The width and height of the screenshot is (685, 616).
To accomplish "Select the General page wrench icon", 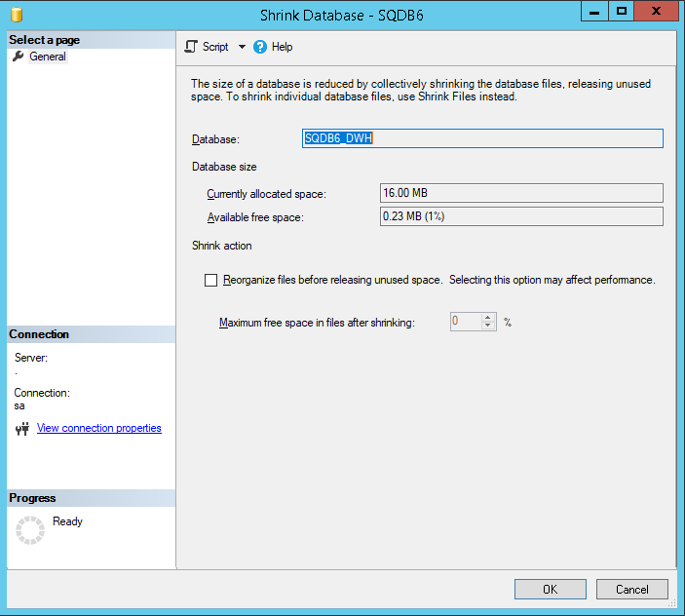I will (18, 57).
